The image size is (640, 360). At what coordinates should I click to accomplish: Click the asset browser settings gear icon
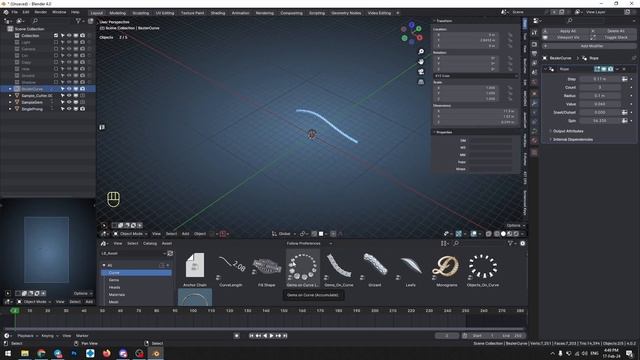click(522, 243)
